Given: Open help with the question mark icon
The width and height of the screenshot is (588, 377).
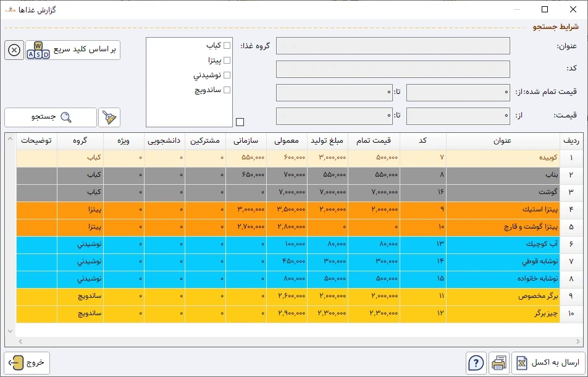Looking at the screenshot, I should pyautogui.click(x=476, y=363).
